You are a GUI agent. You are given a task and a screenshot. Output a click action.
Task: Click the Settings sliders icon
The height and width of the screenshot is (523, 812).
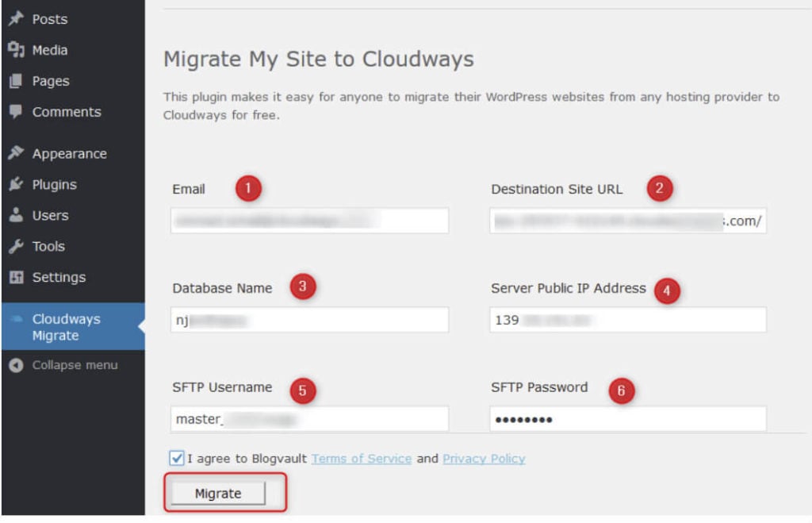(16, 277)
